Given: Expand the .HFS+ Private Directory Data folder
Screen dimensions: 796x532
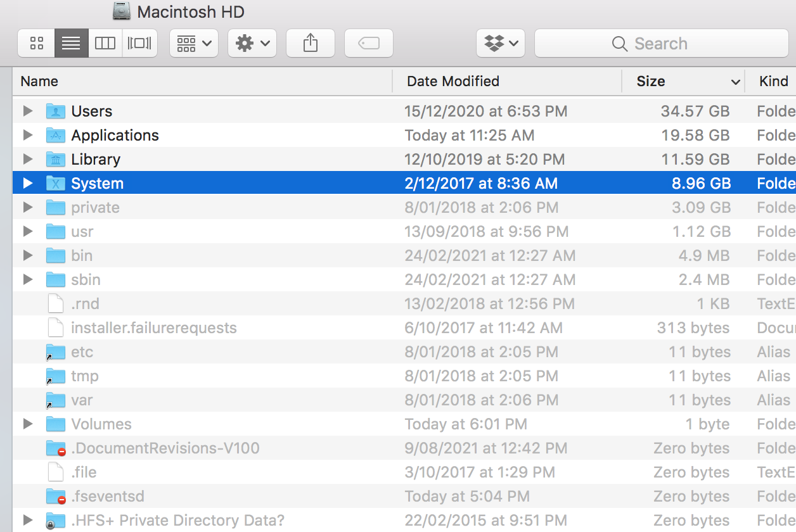Looking at the screenshot, I should (27, 521).
